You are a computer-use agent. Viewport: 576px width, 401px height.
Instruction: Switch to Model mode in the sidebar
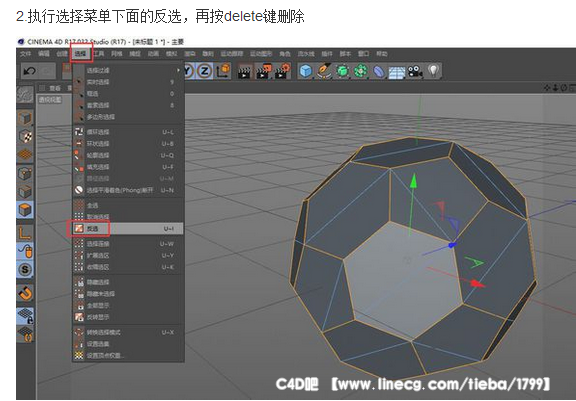[x=25, y=118]
